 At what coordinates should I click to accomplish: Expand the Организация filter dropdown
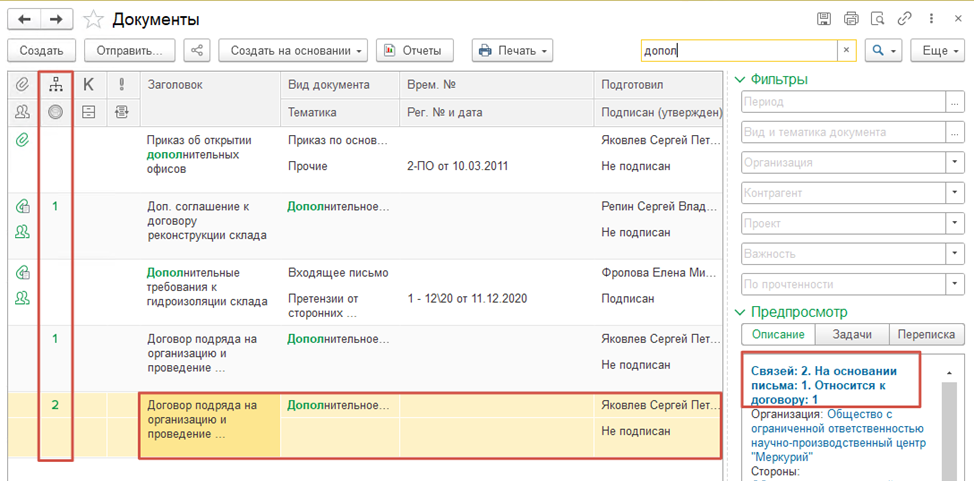pos(954,162)
